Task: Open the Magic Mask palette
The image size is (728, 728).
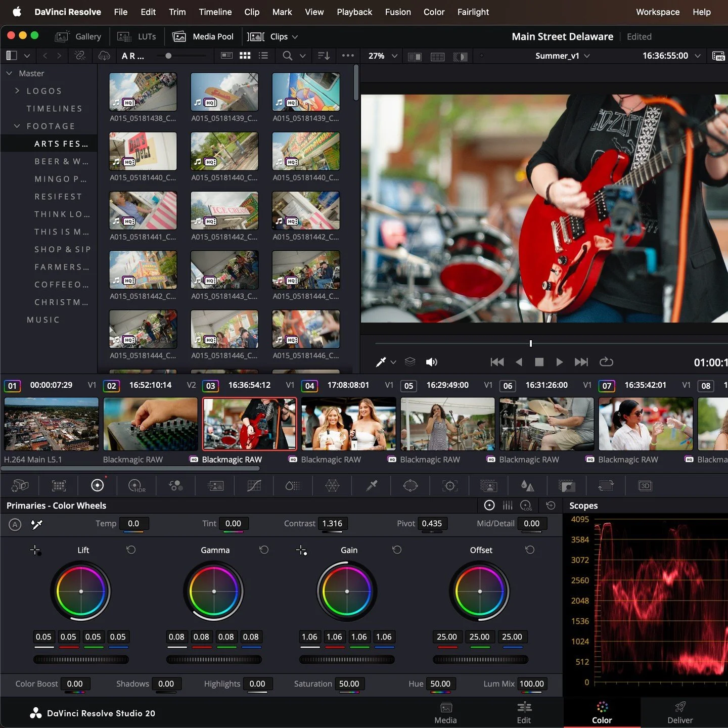Action: click(488, 486)
